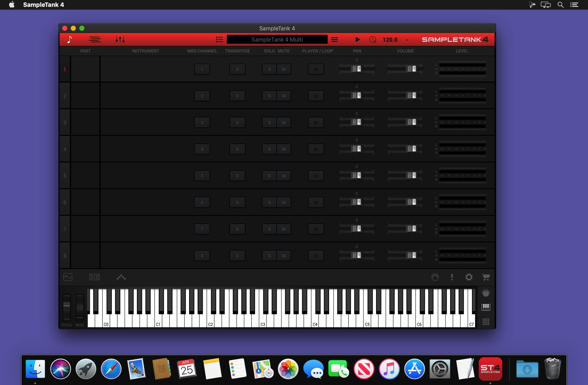Viewport: 588px width, 385px height.
Task: Click the player/loop button for part 2
Action: click(316, 96)
